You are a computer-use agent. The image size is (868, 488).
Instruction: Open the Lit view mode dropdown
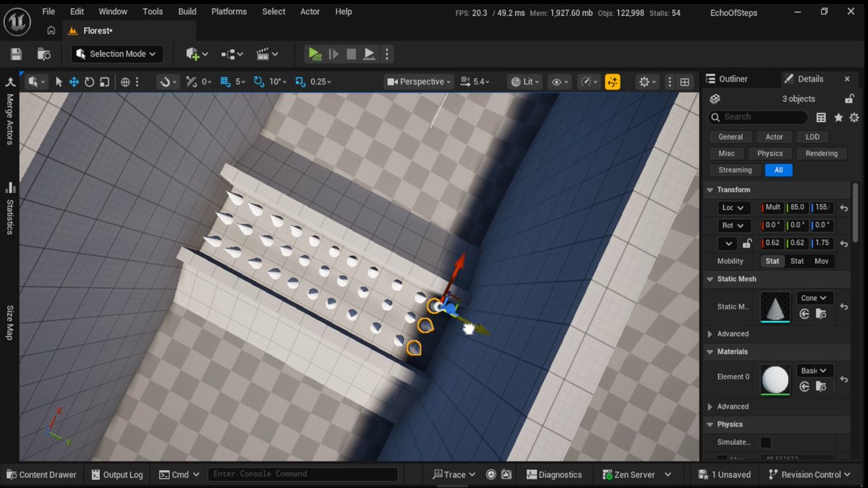(x=525, y=82)
